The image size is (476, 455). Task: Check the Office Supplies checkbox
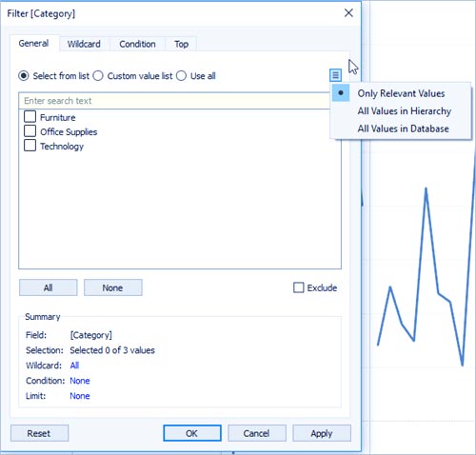[30, 130]
